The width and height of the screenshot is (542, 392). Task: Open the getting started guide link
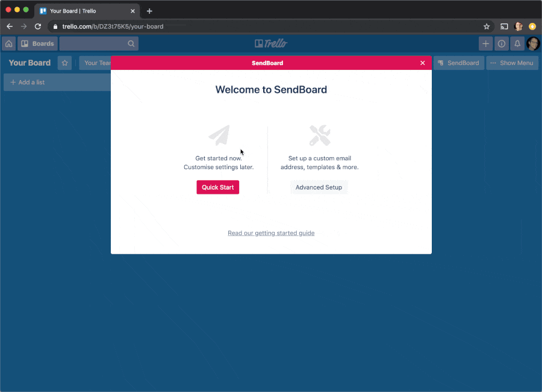[271, 233]
